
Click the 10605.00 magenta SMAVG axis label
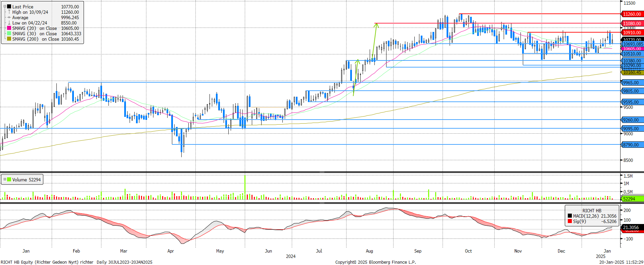pos(632,49)
